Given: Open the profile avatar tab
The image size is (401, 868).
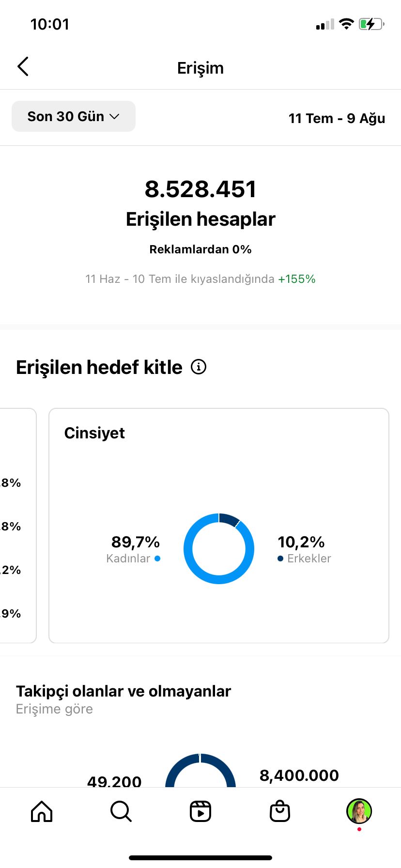Looking at the screenshot, I should pos(359,811).
